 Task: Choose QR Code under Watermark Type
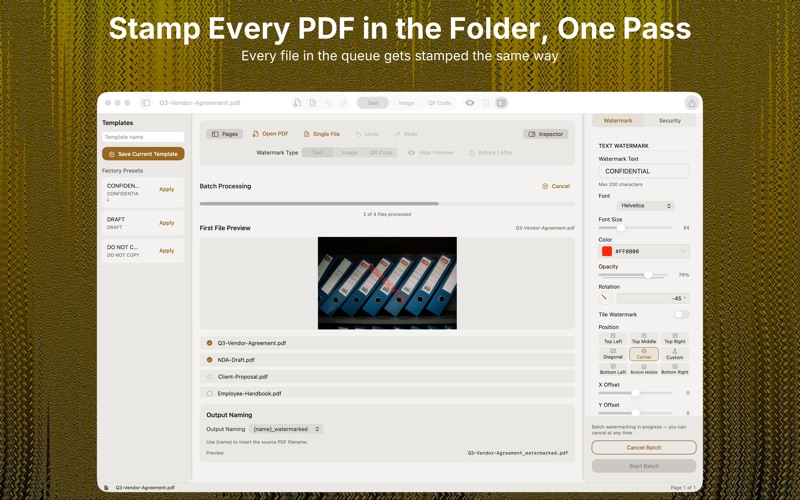tap(381, 153)
